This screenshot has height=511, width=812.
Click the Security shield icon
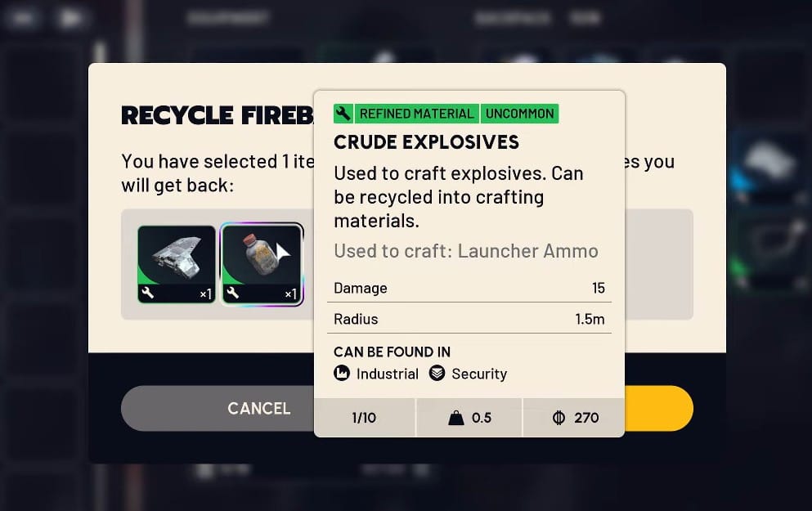coord(437,373)
